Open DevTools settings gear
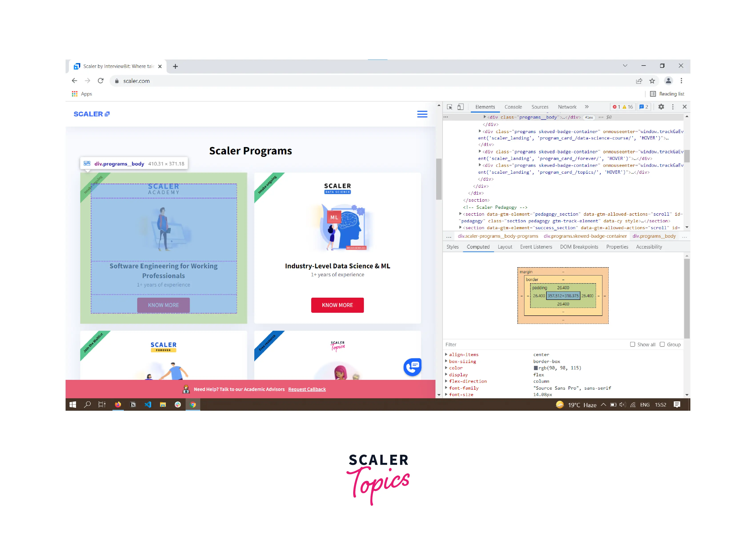Image resolution: width=756 pixels, height=546 pixels. tap(661, 107)
